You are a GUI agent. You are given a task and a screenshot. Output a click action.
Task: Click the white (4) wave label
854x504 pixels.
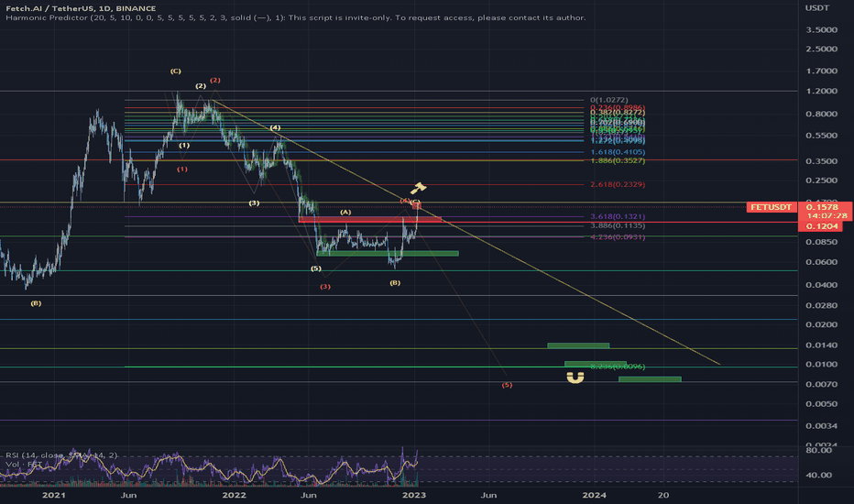[276, 127]
